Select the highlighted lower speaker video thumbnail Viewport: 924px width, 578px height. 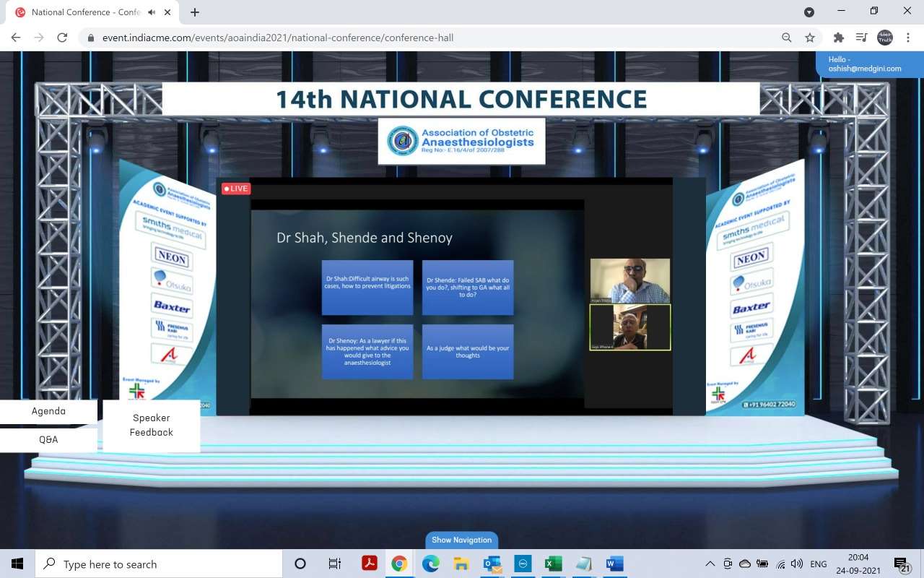(630, 327)
